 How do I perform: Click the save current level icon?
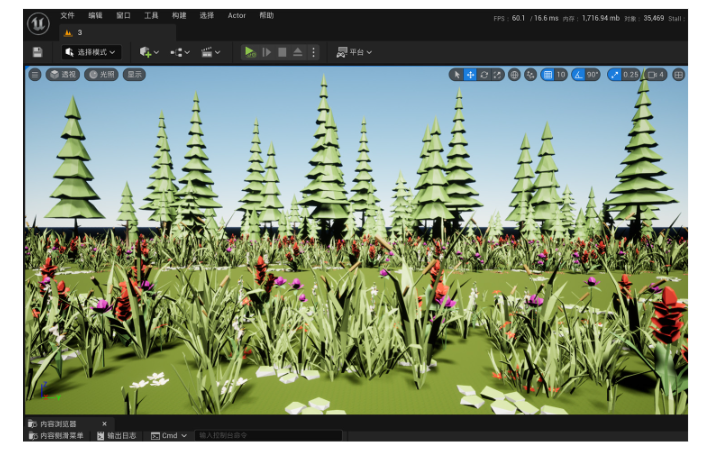click(x=37, y=52)
